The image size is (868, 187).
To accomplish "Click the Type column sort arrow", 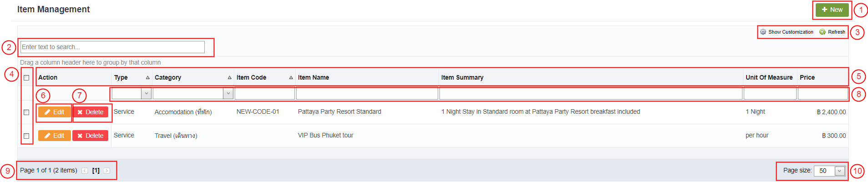I will click(x=147, y=78).
